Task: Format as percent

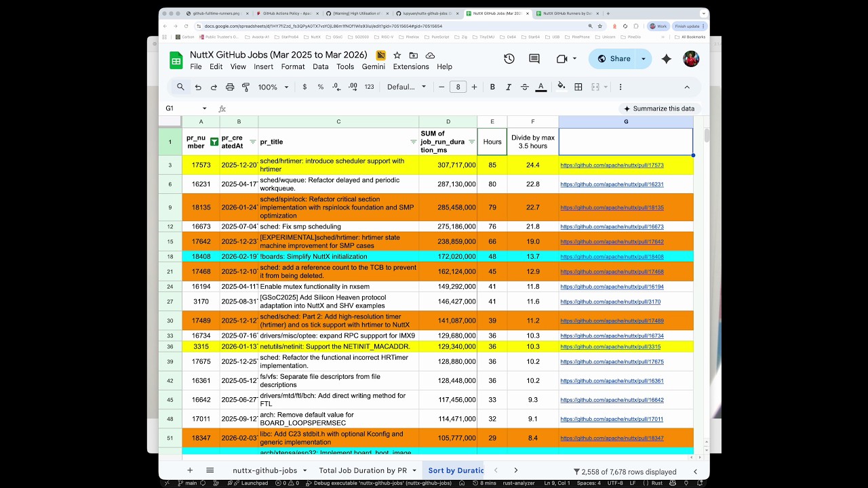Action: 321,87
